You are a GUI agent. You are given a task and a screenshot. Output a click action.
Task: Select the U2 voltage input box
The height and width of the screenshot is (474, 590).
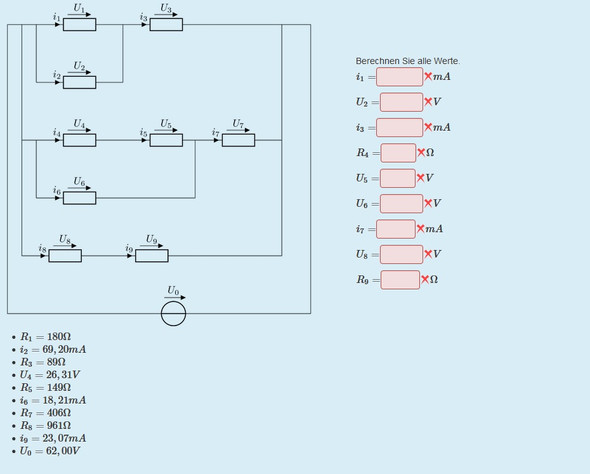click(401, 102)
